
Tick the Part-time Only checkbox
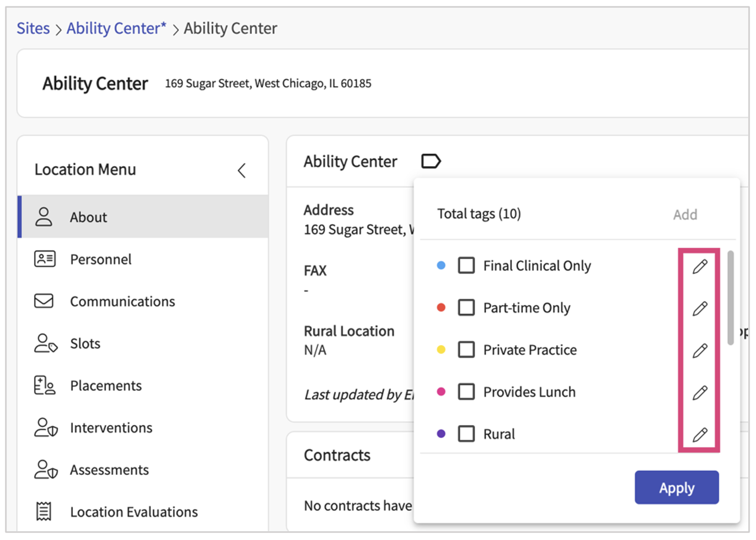coord(466,308)
